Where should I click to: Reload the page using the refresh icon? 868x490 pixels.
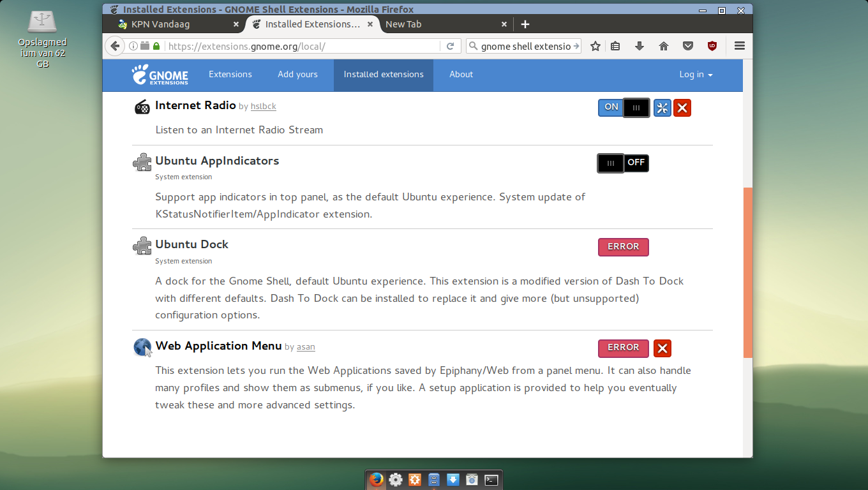click(x=450, y=46)
